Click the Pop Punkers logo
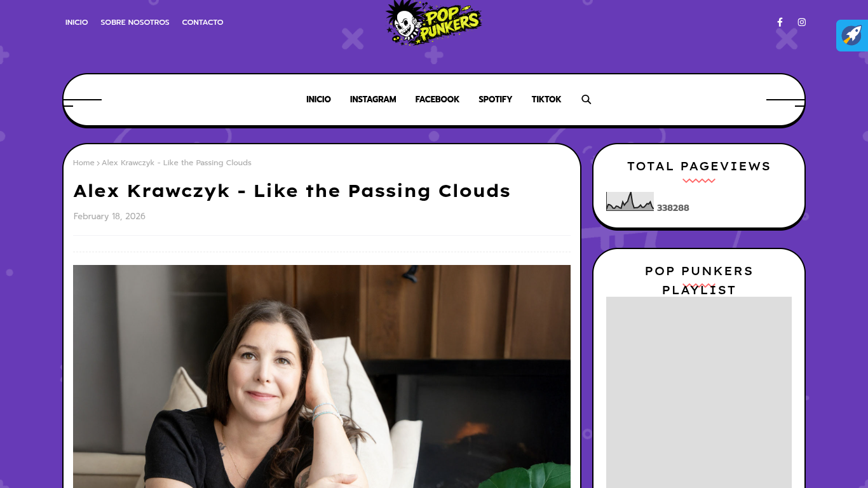This screenshot has width=868, height=488. pos(434,23)
